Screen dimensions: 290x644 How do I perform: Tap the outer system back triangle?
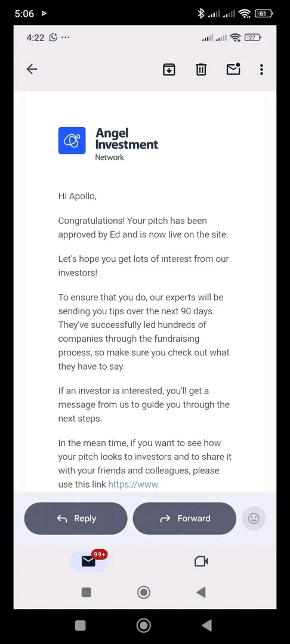pyautogui.click(x=207, y=626)
